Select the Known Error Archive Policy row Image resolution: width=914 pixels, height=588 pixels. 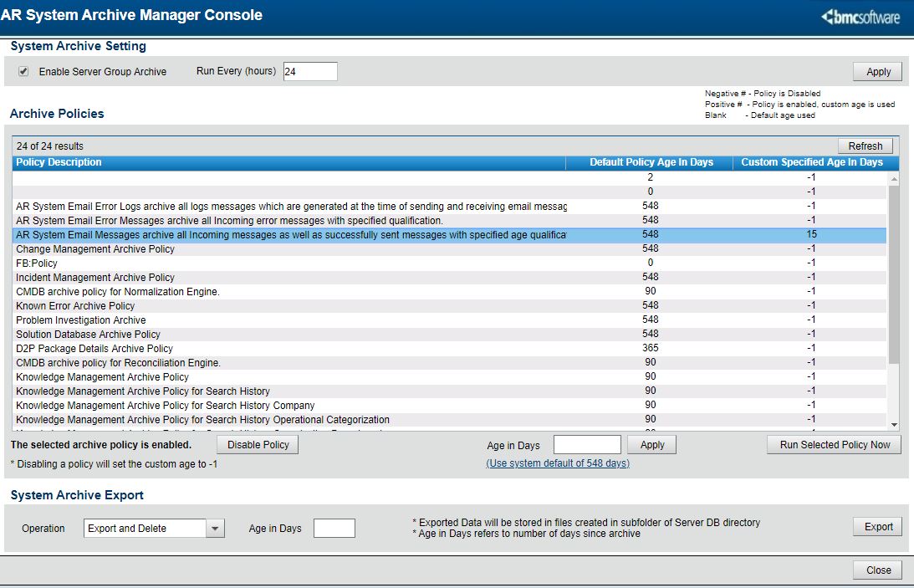[75, 306]
